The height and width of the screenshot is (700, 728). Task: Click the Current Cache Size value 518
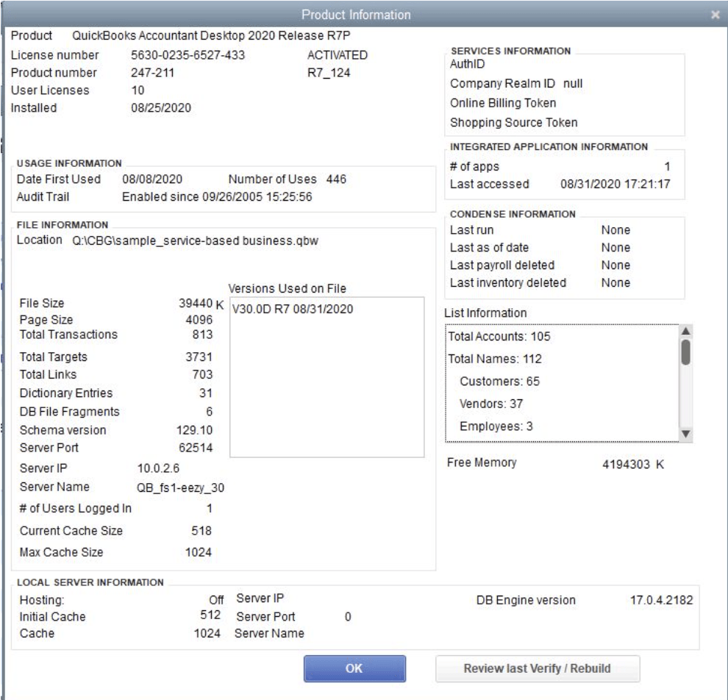pos(201,531)
